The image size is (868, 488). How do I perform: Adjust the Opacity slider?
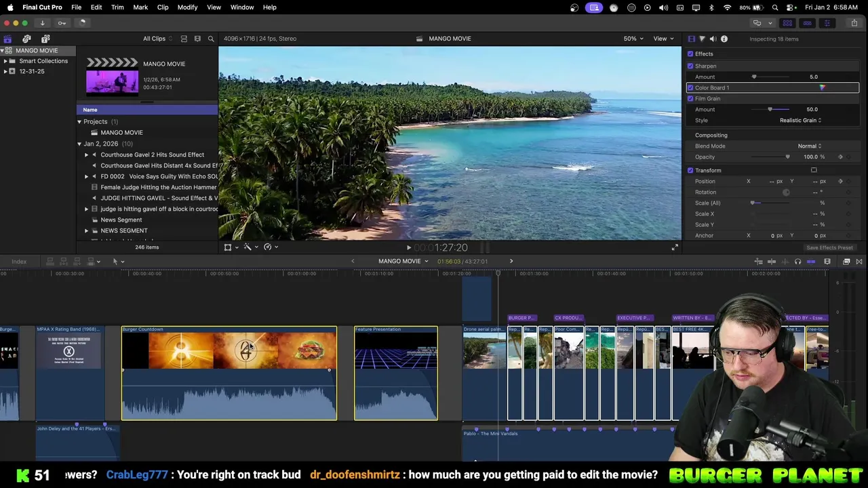(770, 157)
